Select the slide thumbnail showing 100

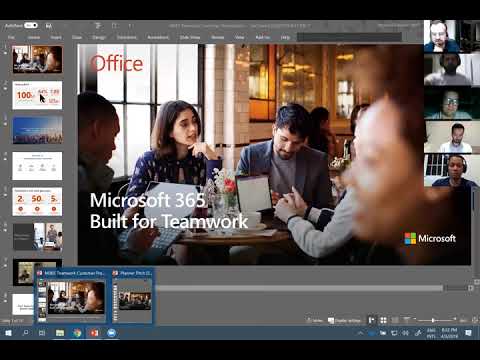37,95
